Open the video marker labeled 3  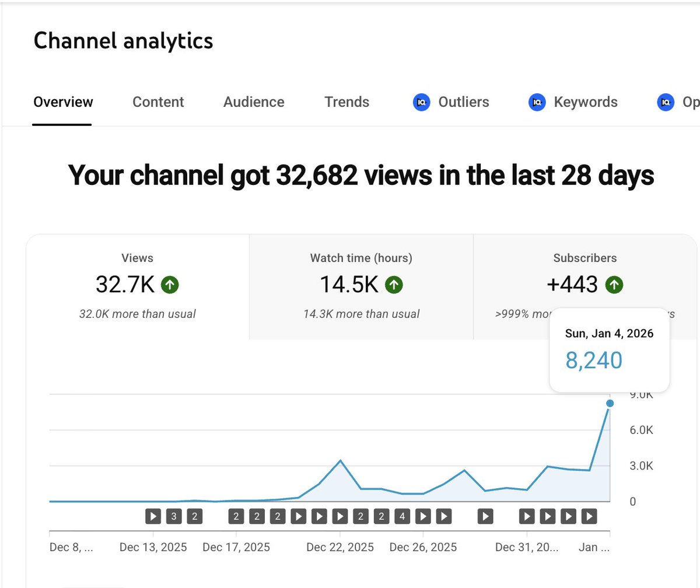(174, 516)
